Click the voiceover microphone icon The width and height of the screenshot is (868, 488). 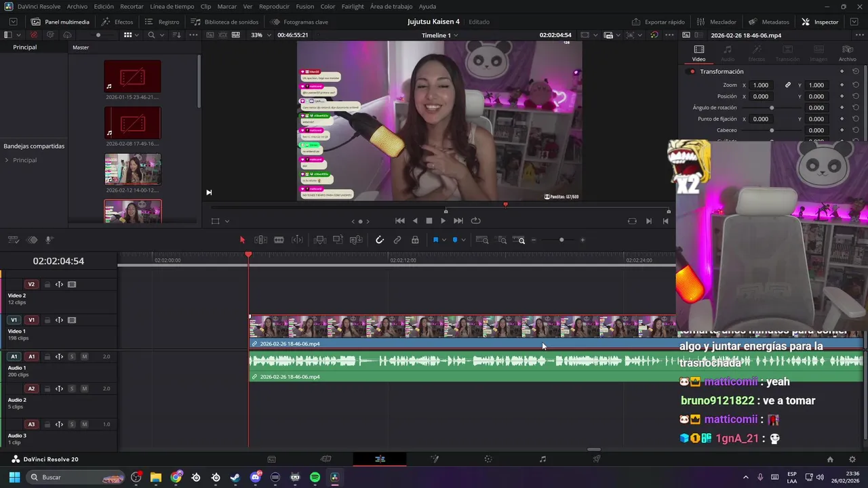(50, 240)
